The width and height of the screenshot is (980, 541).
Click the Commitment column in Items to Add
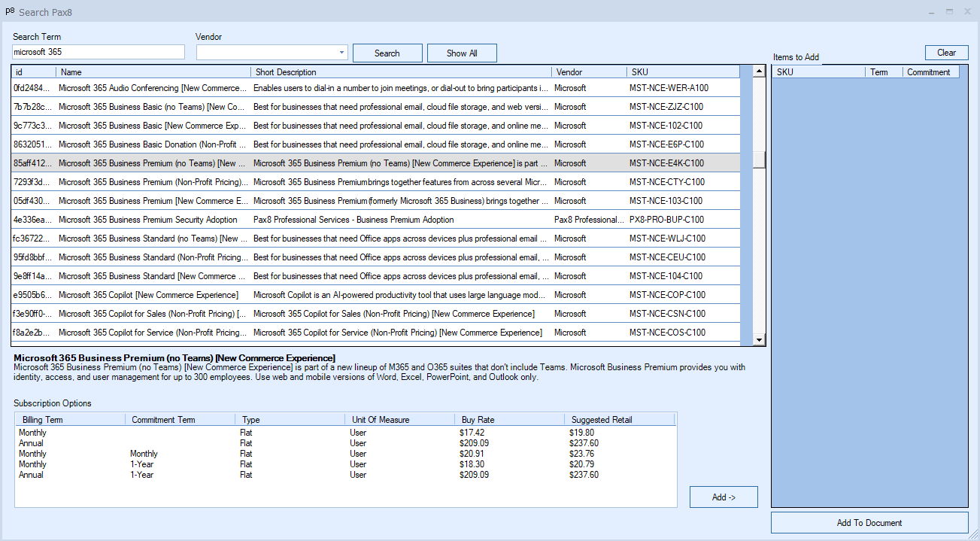tap(929, 72)
